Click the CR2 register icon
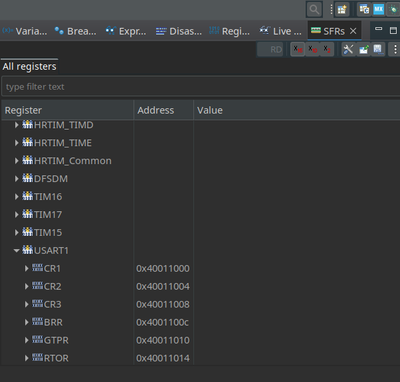The image size is (400, 382). (x=37, y=286)
